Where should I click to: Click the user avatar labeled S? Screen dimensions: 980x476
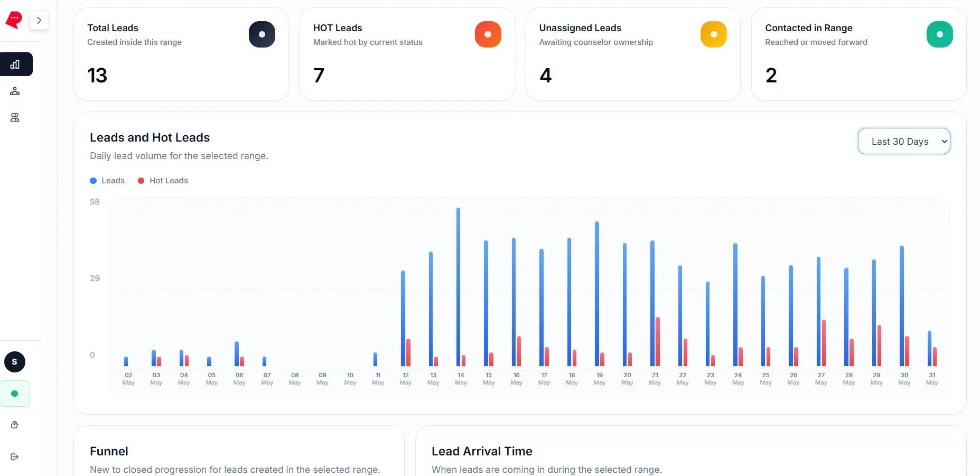coord(15,362)
